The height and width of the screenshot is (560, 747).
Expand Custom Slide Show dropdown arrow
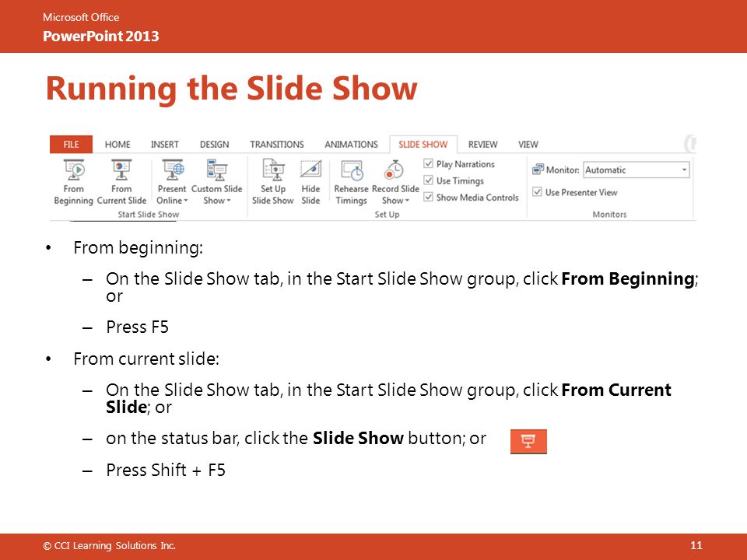[x=229, y=201]
